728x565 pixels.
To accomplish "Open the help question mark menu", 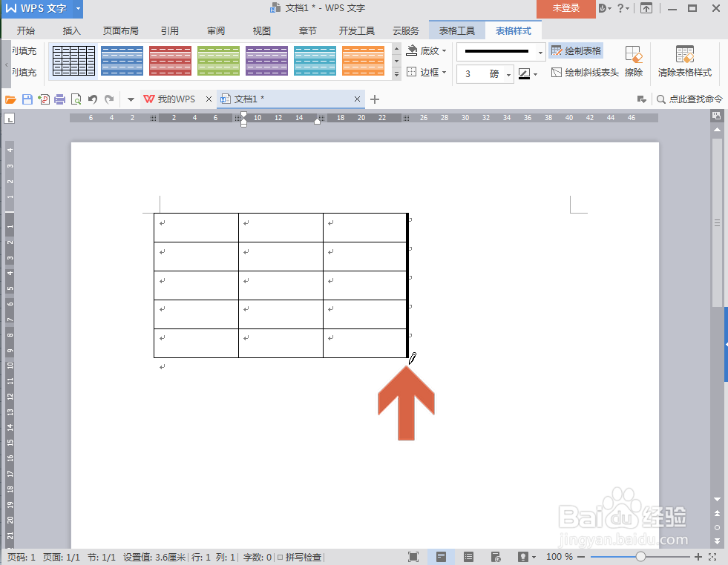I will 623,8.
